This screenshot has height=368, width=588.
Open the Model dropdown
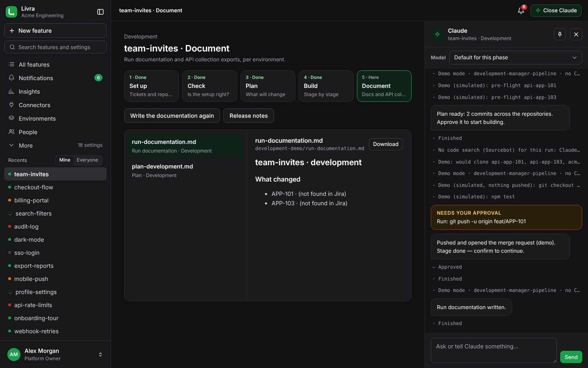[x=515, y=58]
